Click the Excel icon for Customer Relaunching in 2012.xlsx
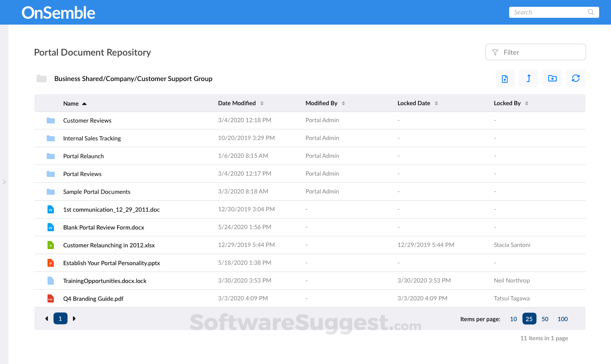This screenshot has width=611, height=364. click(50, 245)
